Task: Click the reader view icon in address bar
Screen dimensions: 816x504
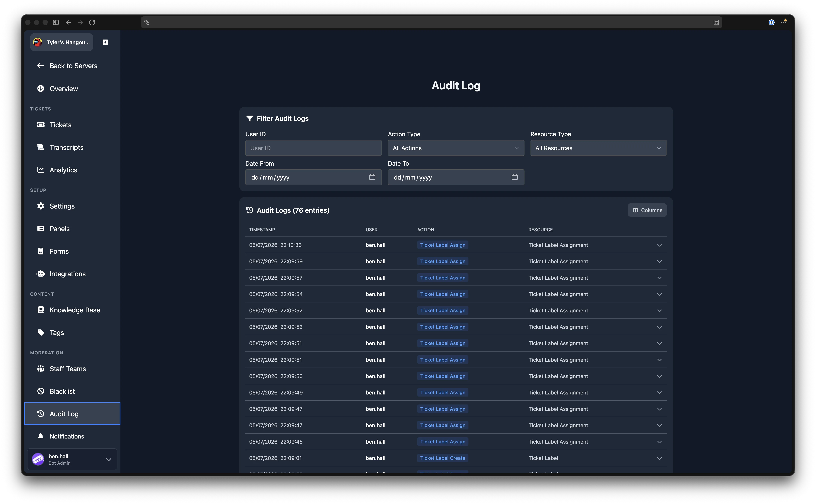Action: coord(716,22)
